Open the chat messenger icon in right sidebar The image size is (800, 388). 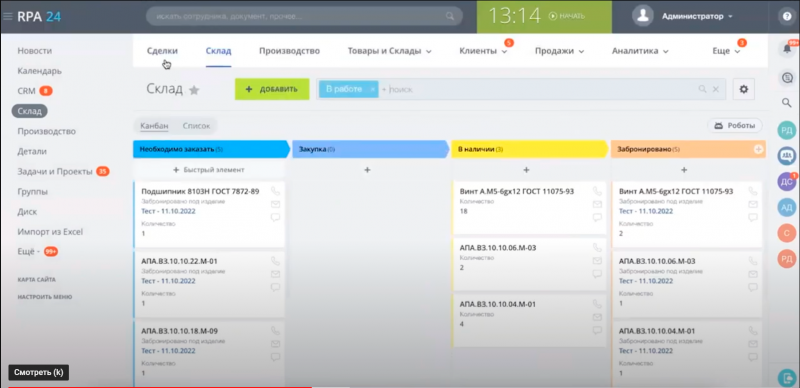click(787, 78)
